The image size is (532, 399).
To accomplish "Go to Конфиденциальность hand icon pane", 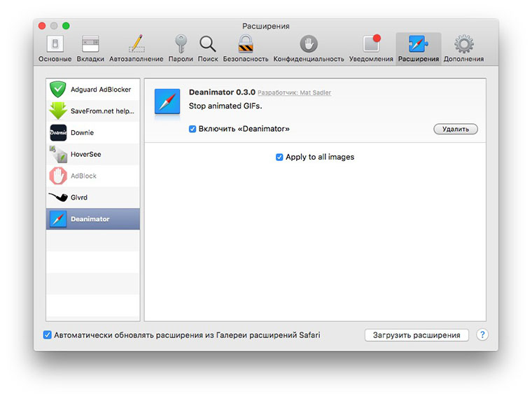I will point(309,44).
